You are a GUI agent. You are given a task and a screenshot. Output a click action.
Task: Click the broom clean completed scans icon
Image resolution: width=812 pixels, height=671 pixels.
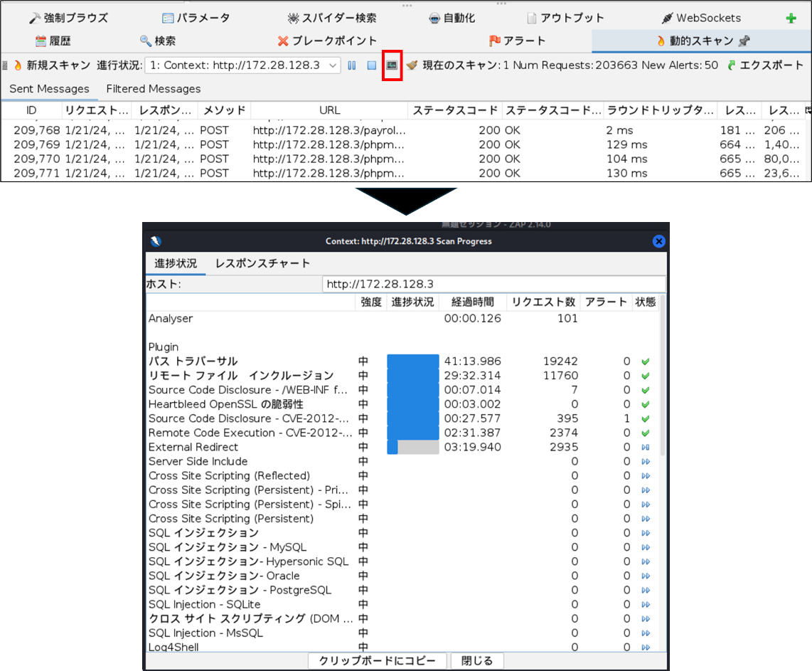[x=412, y=65]
